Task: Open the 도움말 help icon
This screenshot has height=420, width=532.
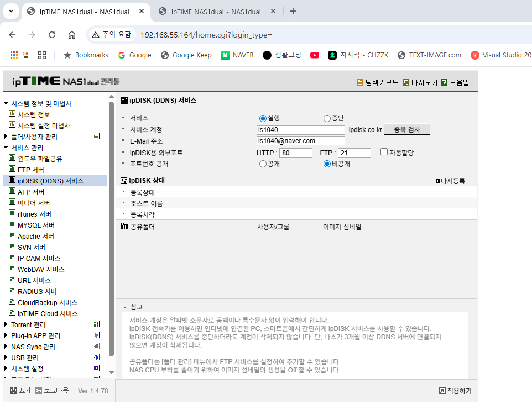Action: 444,82
